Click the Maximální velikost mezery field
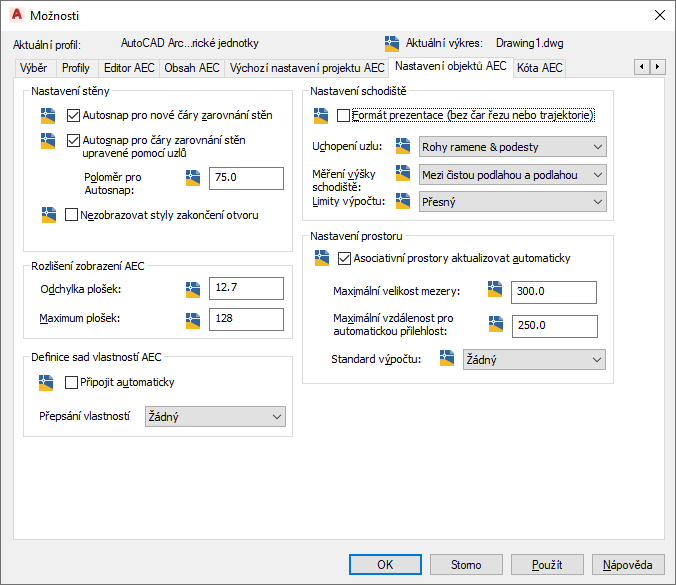Screen dimensions: 676x585 click(554, 292)
